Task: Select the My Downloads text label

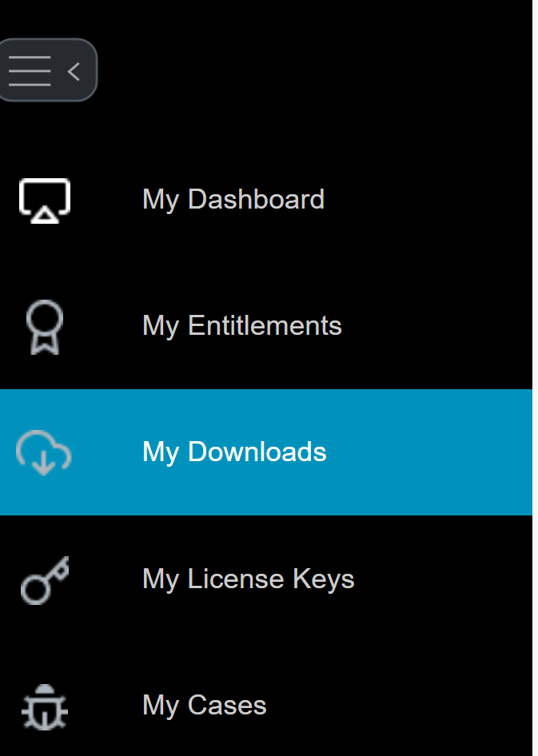Action: [x=234, y=452]
